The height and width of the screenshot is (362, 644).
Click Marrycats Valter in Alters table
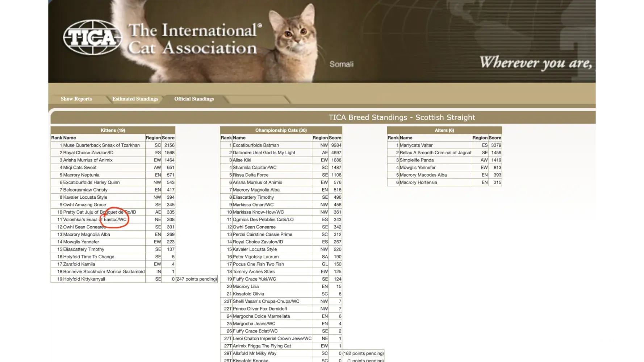[x=416, y=145]
